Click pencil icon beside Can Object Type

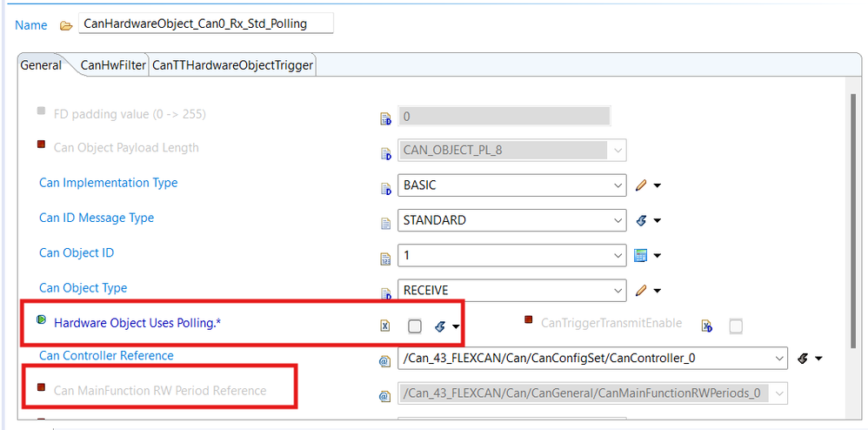coord(642,290)
